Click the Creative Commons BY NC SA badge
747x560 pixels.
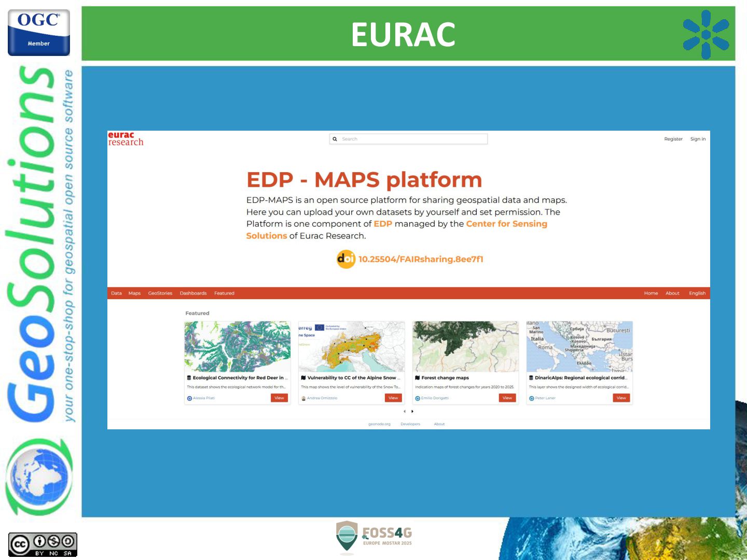click(x=43, y=545)
